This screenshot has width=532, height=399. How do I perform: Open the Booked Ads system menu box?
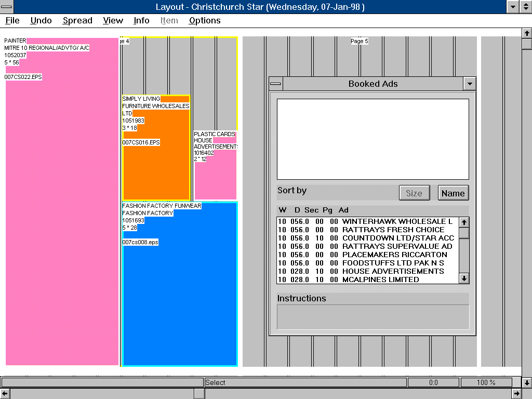tap(275, 84)
